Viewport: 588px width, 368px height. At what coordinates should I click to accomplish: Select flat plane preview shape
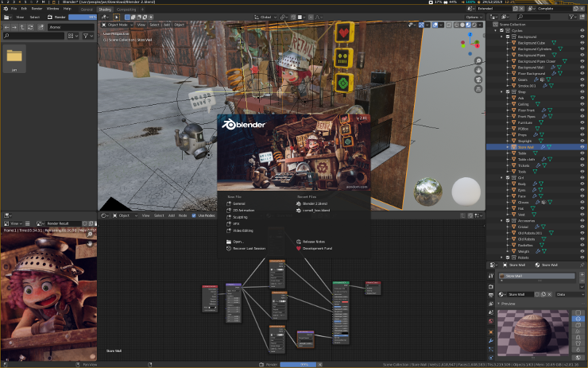[x=578, y=312]
